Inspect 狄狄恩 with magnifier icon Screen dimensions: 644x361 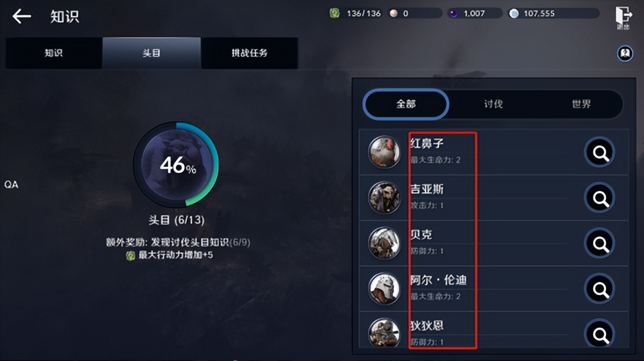(600, 334)
